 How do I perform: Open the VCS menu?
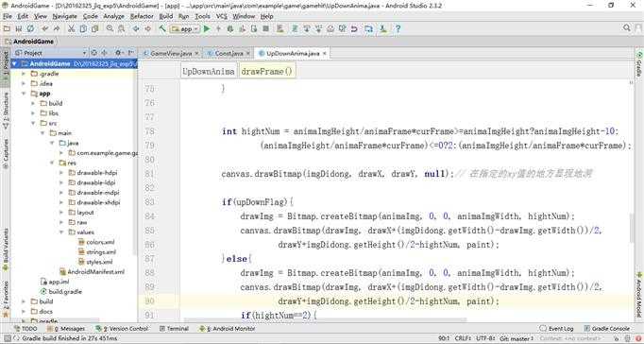point(222,16)
